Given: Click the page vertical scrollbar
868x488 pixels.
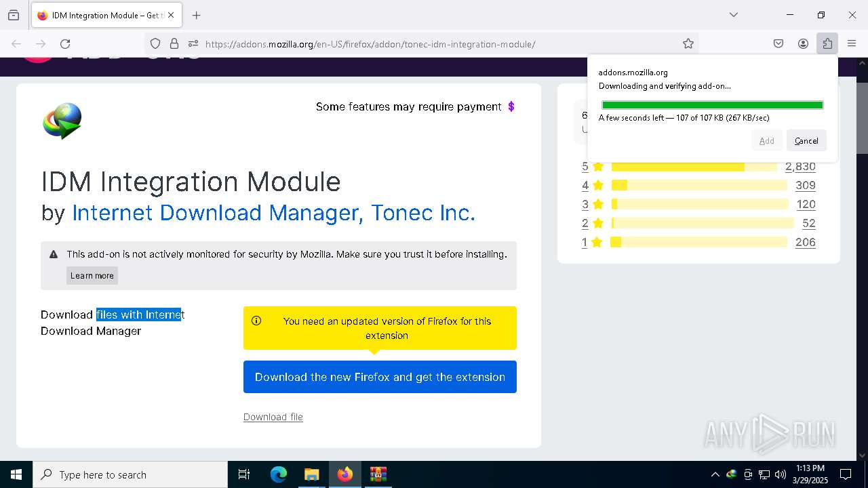Looking at the screenshot, I should click(x=862, y=258).
